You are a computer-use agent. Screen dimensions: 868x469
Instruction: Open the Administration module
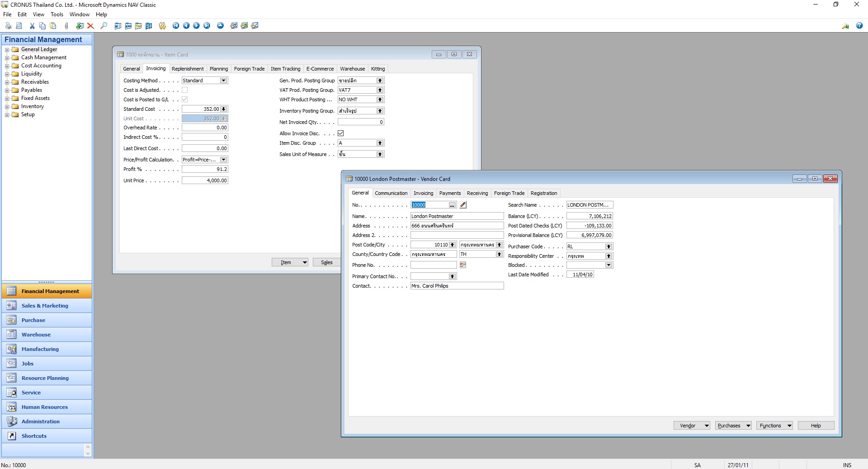tap(47, 422)
